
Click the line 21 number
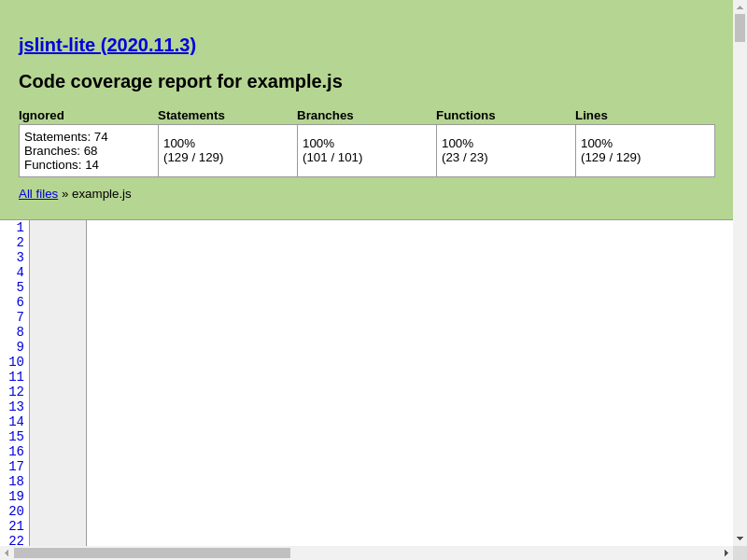point(16,525)
